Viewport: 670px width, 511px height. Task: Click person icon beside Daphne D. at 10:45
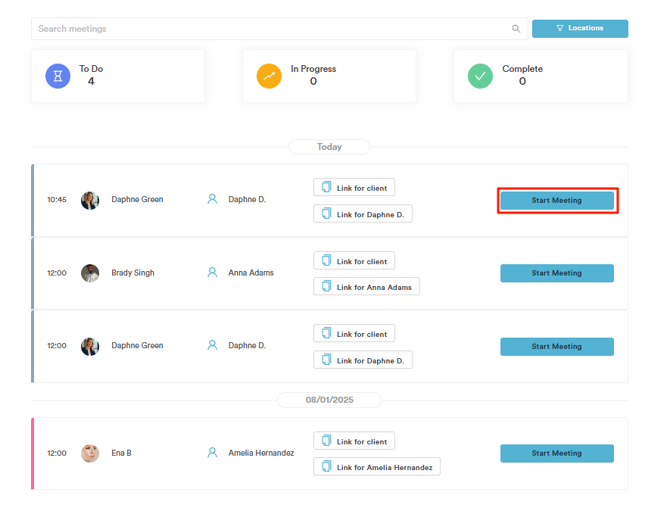[212, 199]
